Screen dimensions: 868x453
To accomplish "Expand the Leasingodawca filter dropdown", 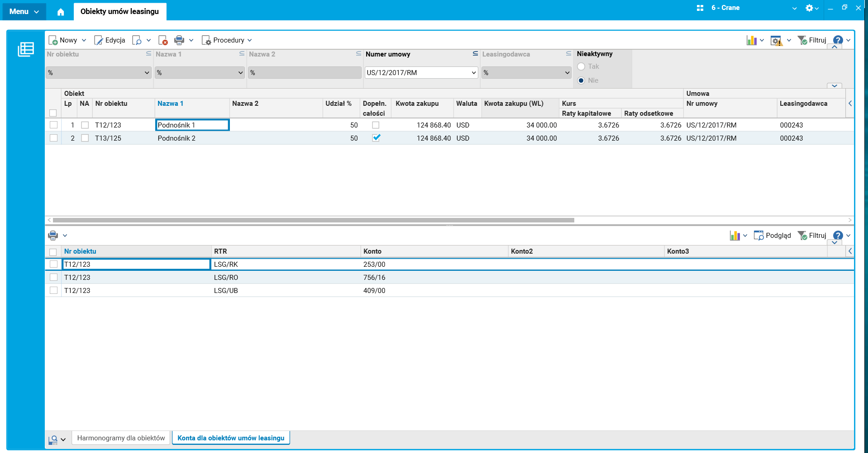I will click(x=567, y=73).
